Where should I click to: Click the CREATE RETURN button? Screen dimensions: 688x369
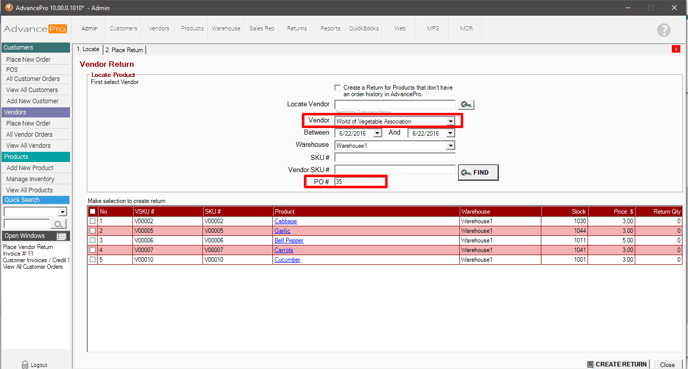tap(617, 364)
